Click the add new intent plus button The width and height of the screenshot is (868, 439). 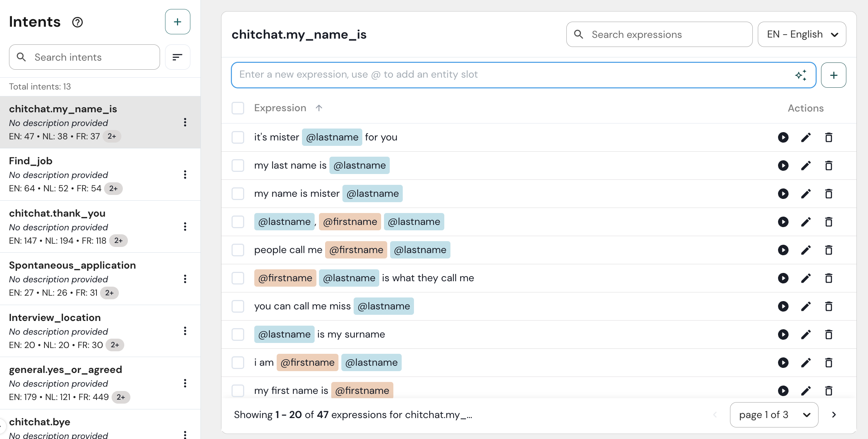pyautogui.click(x=177, y=22)
